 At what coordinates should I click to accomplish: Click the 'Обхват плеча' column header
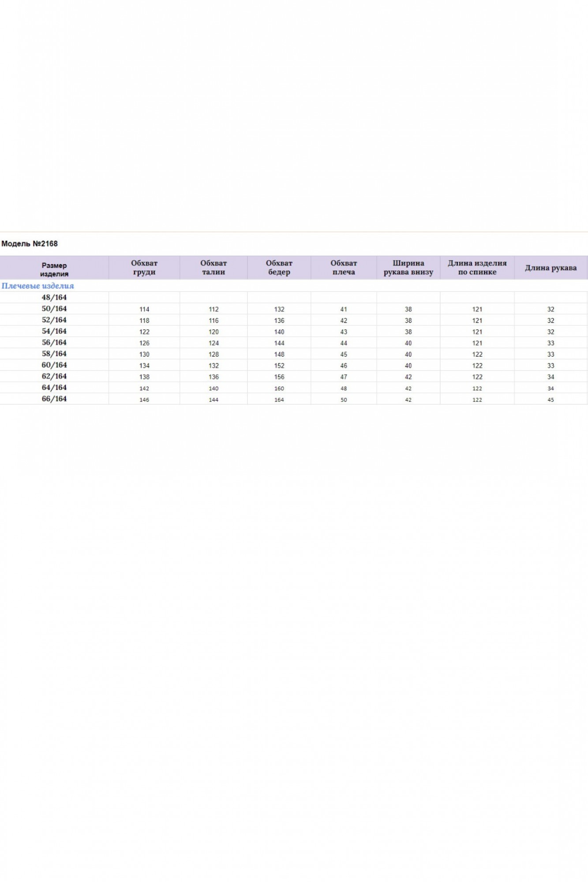(x=344, y=268)
